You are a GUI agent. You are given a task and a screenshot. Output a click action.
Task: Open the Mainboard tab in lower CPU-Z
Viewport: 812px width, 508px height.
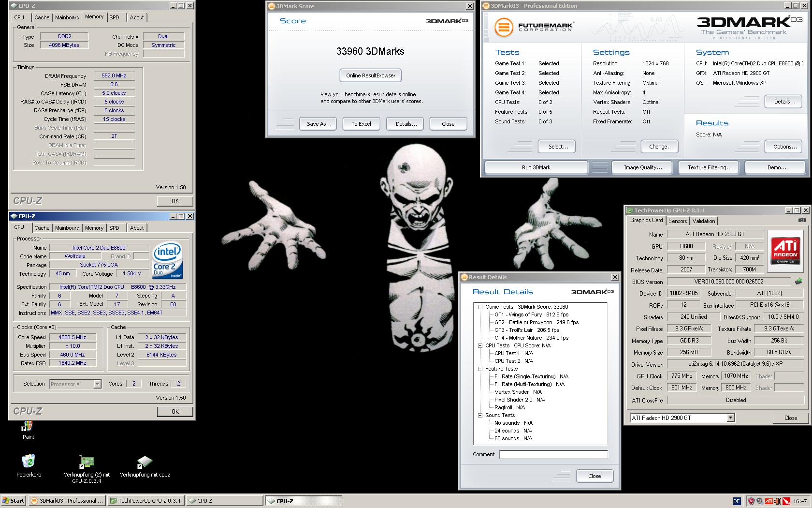click(x=67, y=228)
